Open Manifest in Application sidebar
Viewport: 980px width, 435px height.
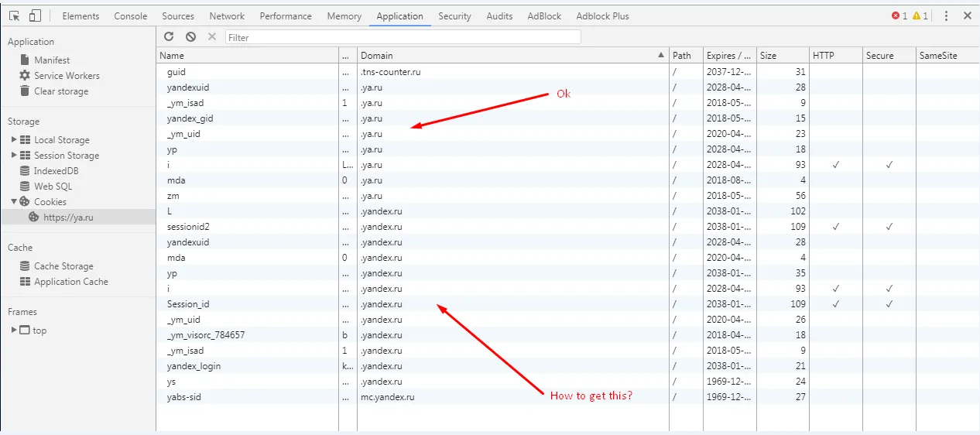click(52, 60)
